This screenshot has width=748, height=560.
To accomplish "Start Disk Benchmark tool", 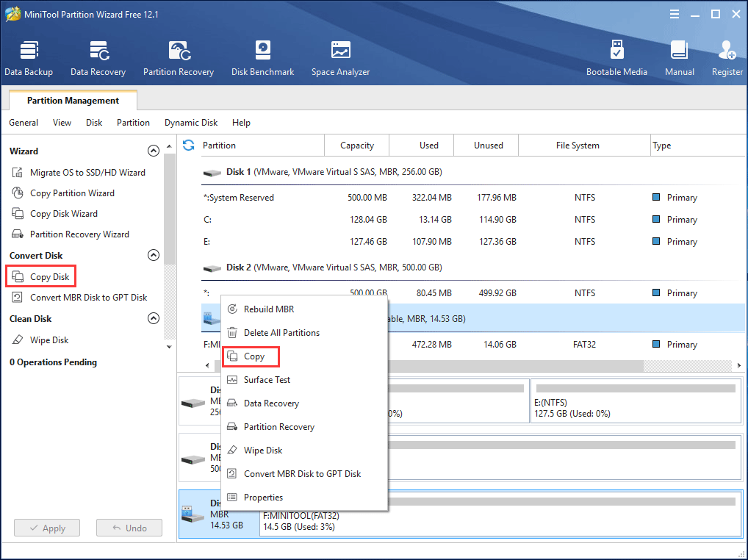I will pos(263,58).
